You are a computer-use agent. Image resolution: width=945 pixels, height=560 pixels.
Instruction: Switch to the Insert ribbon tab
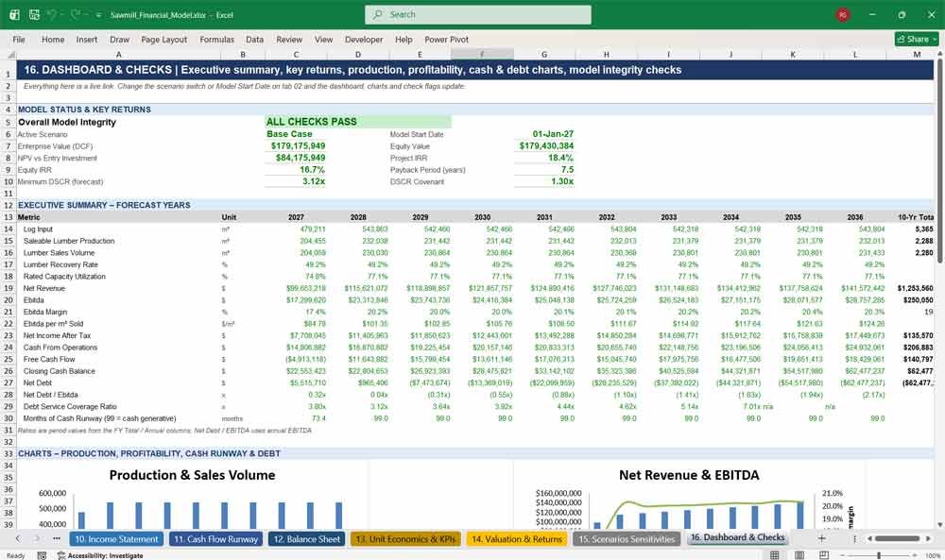[x=87, y=39]
